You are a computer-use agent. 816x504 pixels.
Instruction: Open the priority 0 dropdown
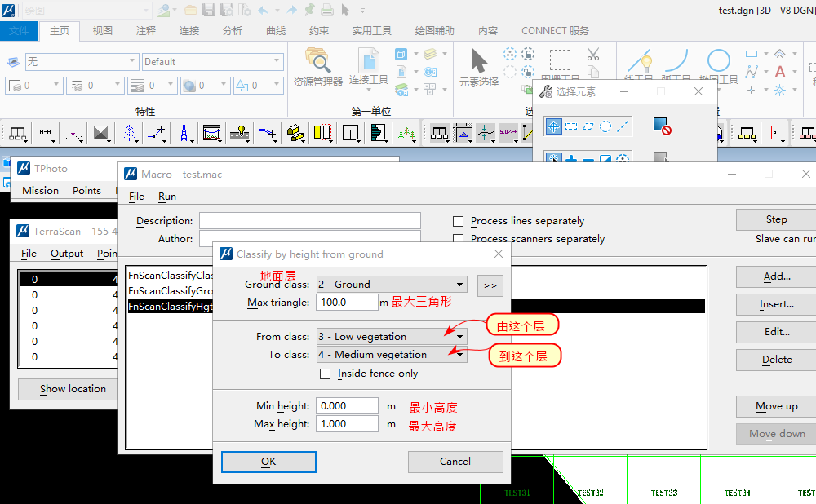258,86
